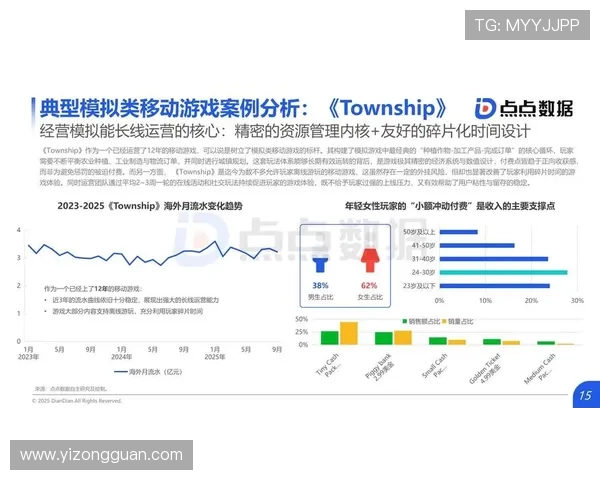Click the 30% tick on age axis
Image resolution: width=600 pixels, height=480 pixels.
pos(577,301)
